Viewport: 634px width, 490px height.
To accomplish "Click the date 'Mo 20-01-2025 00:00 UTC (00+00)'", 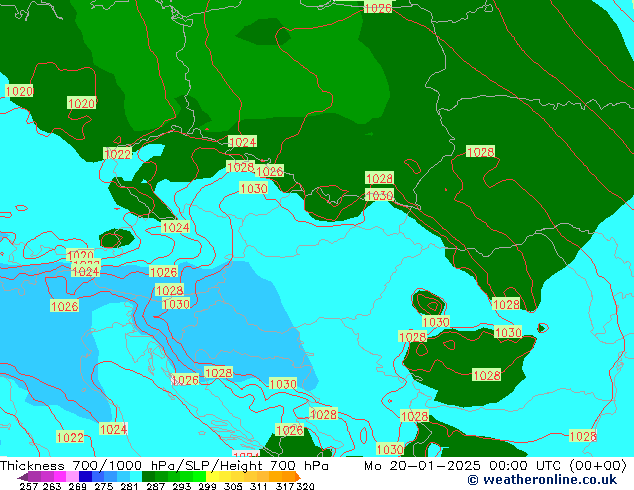I will point(495,466).
